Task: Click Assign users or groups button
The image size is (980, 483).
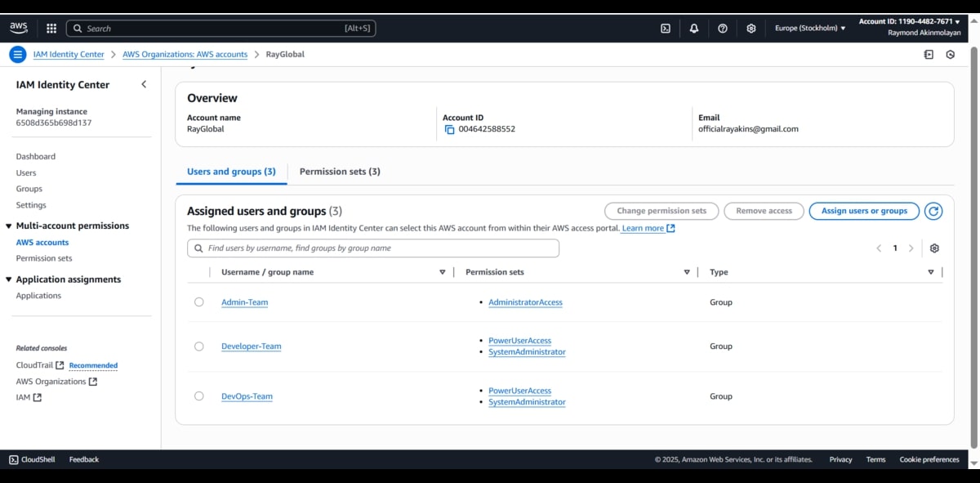Action: point(864,211)
